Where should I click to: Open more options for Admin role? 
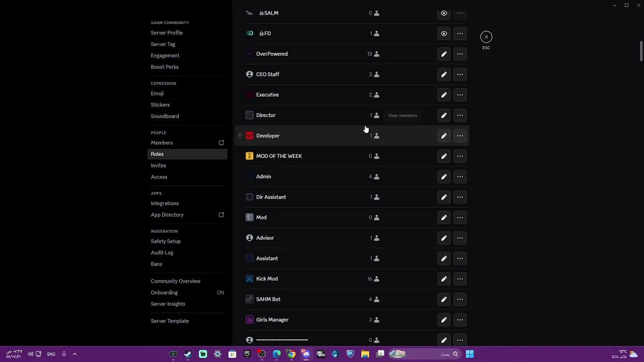(460, 176)
